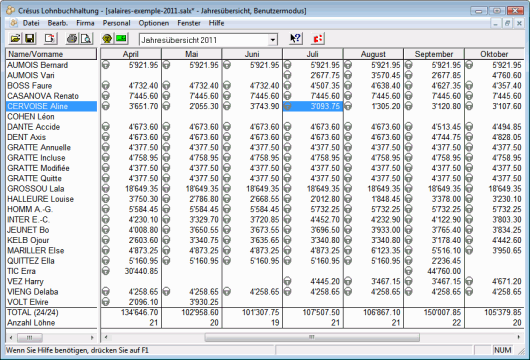Click right arrow of months table scrollbar
Screen dimensions: 530x360
519,337
